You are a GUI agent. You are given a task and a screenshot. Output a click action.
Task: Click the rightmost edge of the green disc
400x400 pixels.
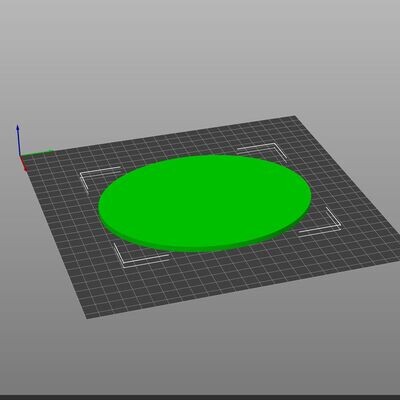(311, 197)
